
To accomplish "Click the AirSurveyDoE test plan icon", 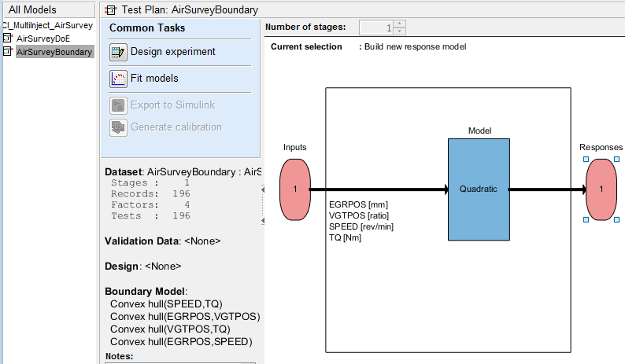I will (8, 39).
